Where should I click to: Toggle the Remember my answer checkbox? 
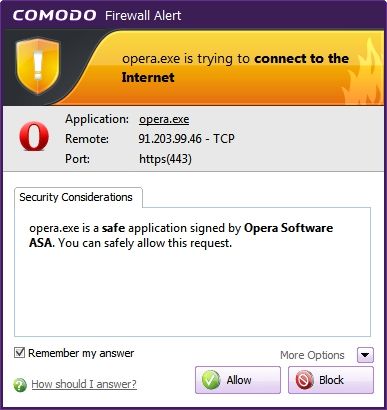click(19, 352)
